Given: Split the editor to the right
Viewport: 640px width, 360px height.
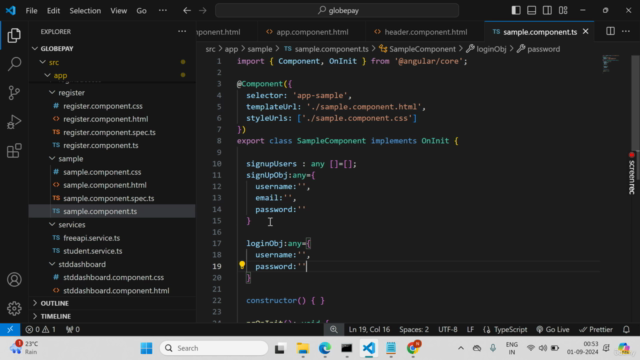Looking at the screenshot, I should point(610,31).
